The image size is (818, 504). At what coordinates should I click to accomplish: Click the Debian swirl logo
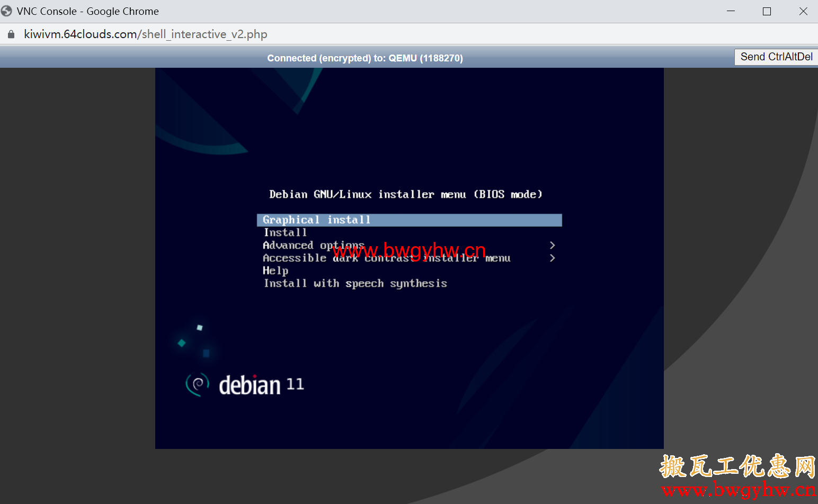[x=197, y=384]
